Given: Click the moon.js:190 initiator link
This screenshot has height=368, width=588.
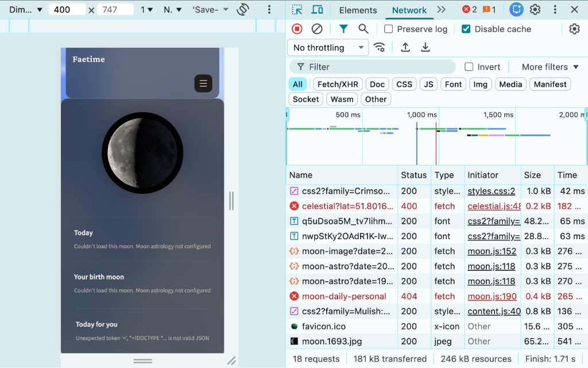Looking at the screenshot, I should pos(492,296).
